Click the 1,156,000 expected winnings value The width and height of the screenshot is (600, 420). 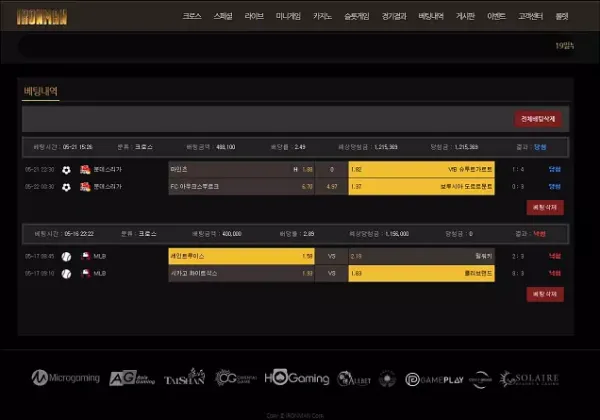[397, 234]
